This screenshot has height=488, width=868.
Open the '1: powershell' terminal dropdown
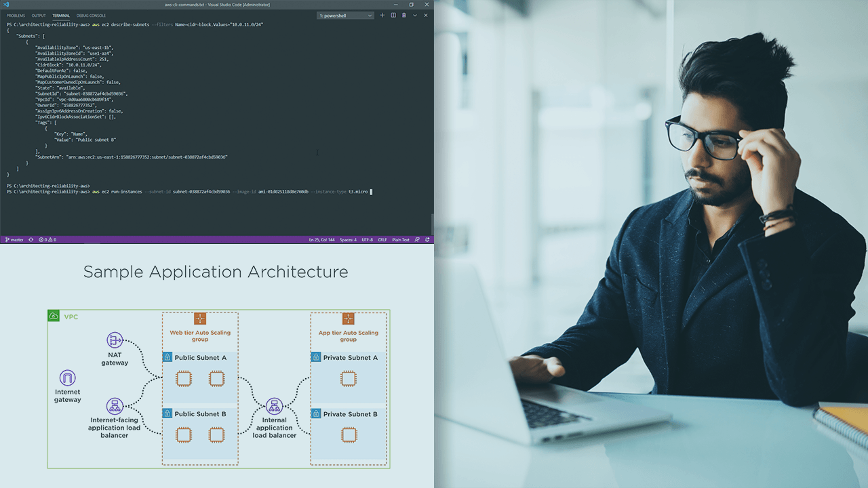(346, 15)
